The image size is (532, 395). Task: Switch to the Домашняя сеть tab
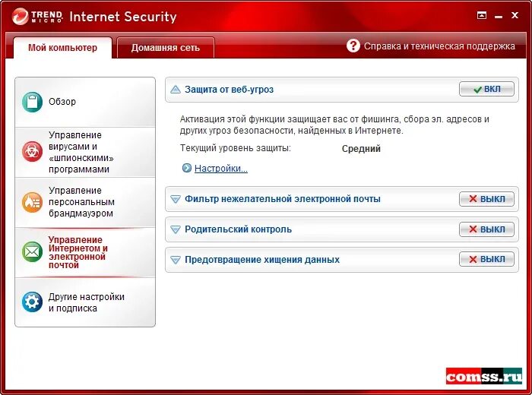point(166,48)
